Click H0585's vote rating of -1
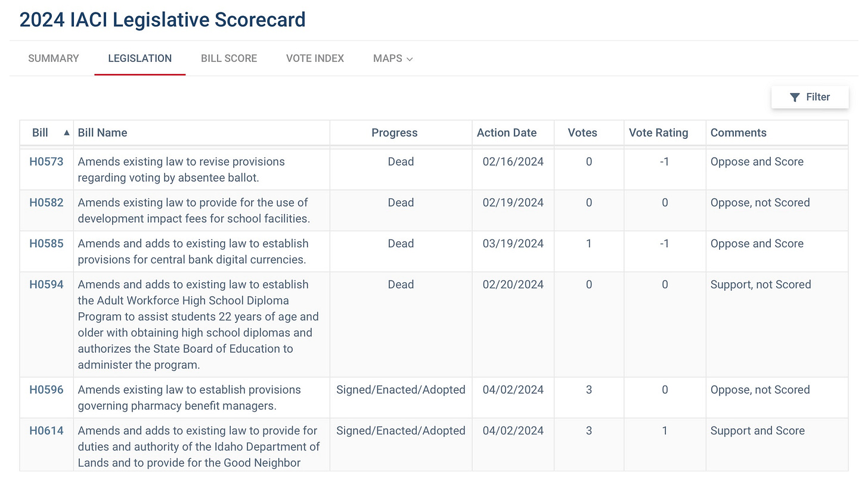Viewport: 868px width, 504px height. point(665,244)
